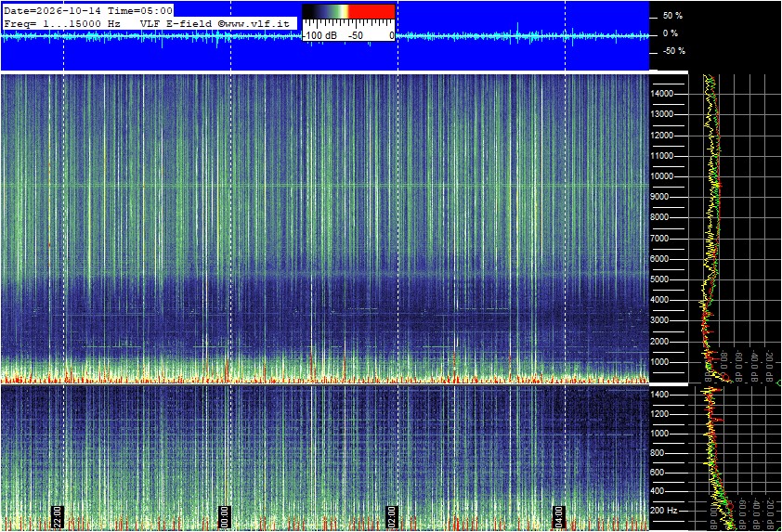
Task: Click the '-50 %' amplitude axis label
Action: tap(673, 51)
